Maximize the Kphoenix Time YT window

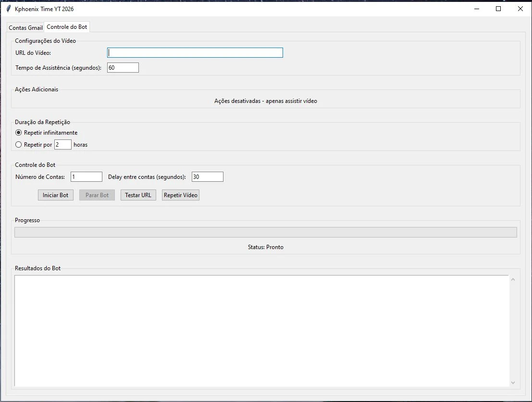(498, 9)
